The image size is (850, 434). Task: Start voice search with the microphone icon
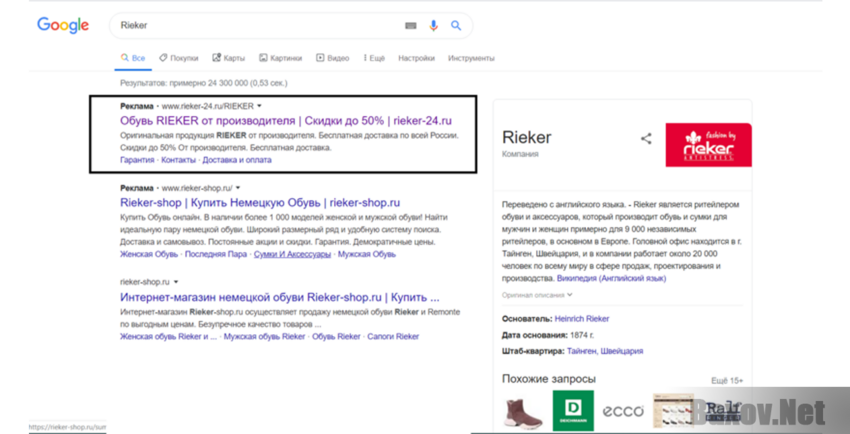point(433,25)
